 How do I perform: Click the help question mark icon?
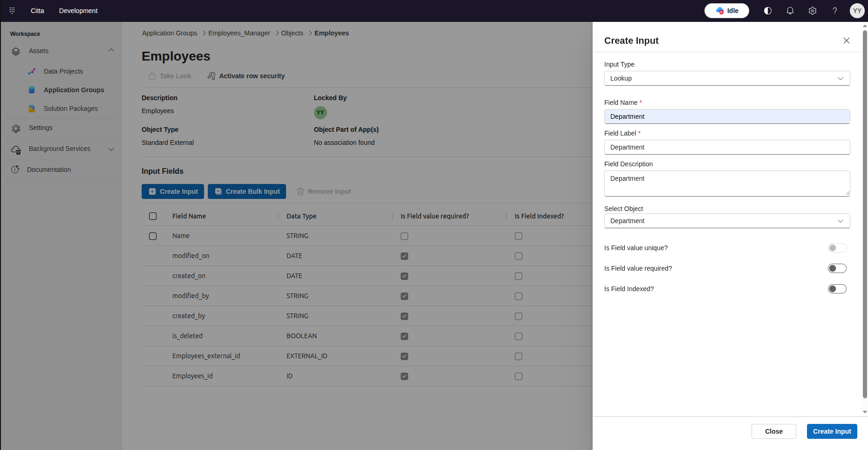[835, 11]
